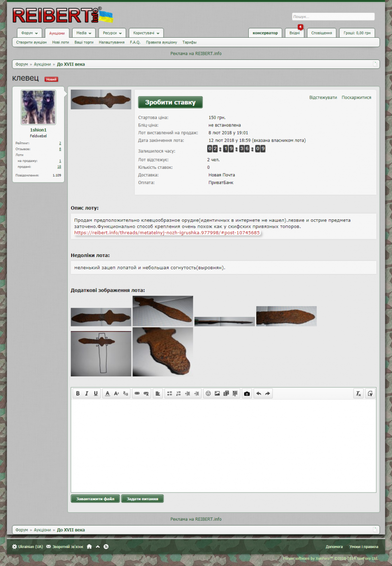Click the Відстежувати link
The width and height of the screenshot is (392, 566).
(323, 98)
